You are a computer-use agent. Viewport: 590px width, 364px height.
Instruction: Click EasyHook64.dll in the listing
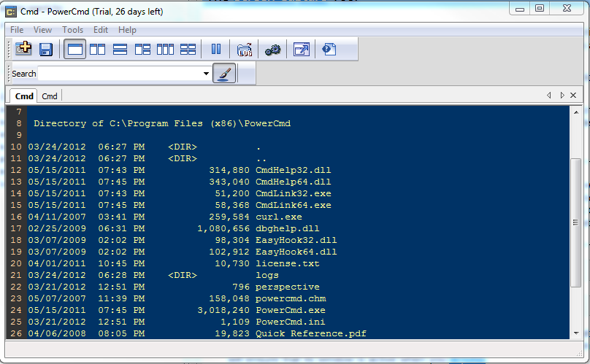click(x=296, y=252)
